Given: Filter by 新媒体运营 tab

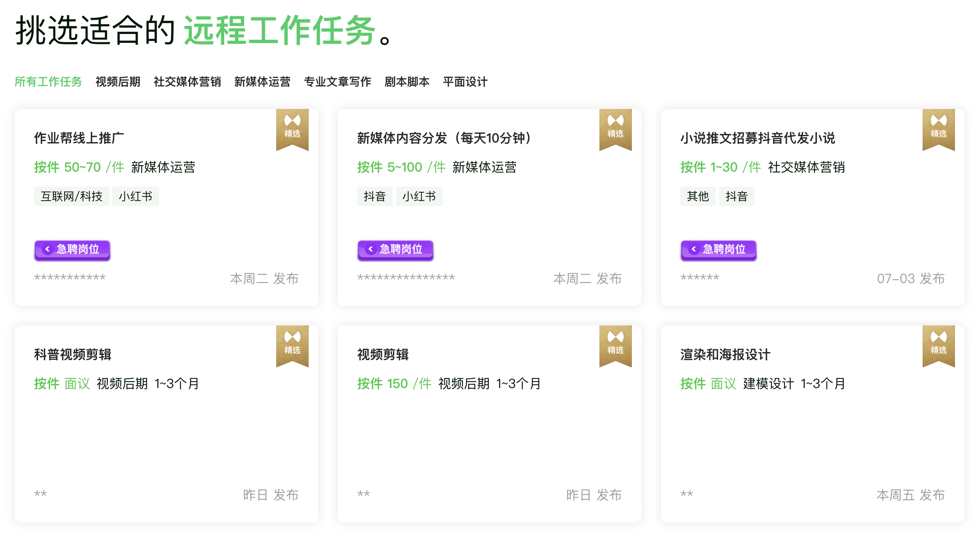Looking at the screenshot, I should point(263,82).
